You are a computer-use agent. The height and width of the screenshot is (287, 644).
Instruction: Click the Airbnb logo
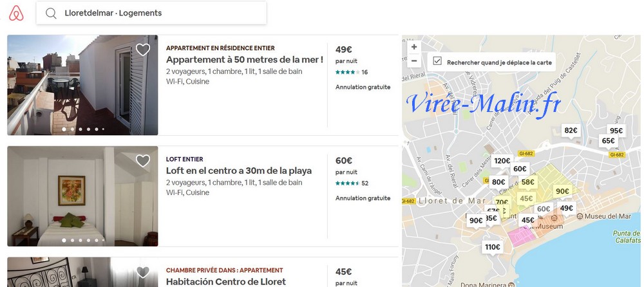pos(17,13)
